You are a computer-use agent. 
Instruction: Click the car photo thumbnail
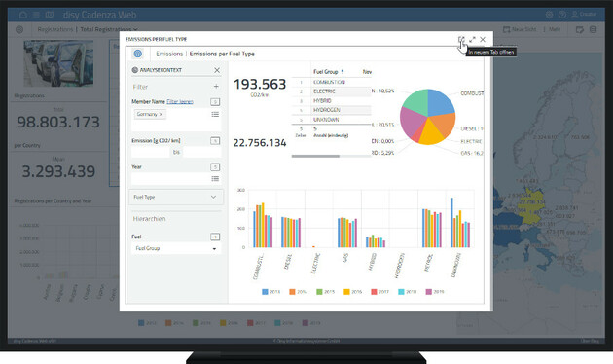[58, 63]
